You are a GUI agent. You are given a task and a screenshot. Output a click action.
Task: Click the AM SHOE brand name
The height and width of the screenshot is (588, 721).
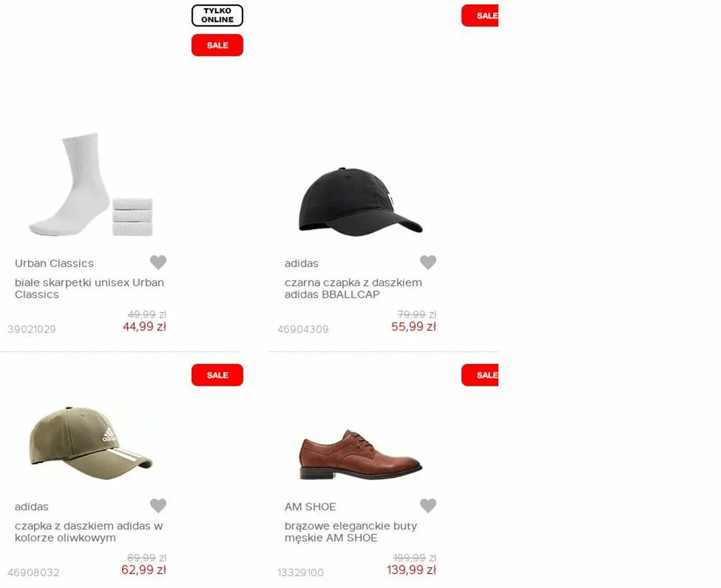[x=310, y=507]
